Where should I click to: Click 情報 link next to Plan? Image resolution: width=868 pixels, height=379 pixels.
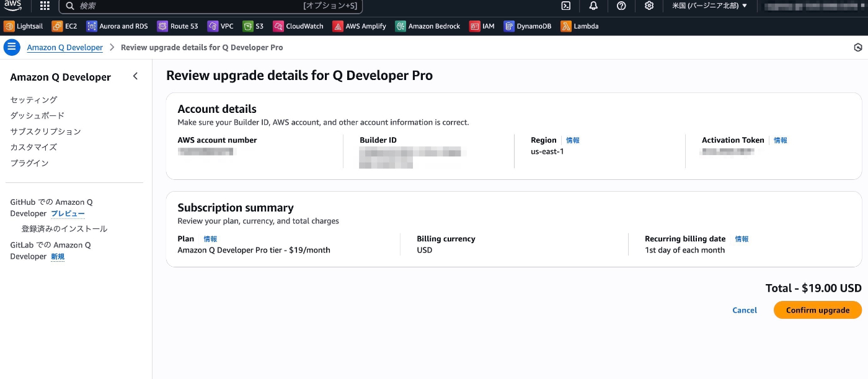210,239
